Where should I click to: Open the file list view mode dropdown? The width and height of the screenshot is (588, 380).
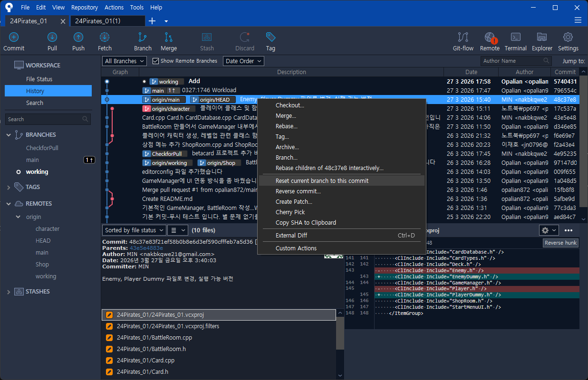(x=178, y=230)
